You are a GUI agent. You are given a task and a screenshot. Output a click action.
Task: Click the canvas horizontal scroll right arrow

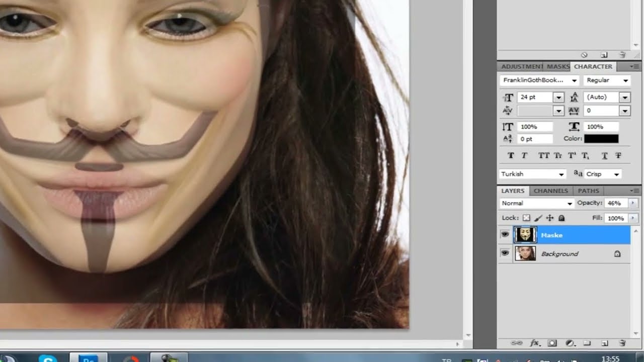coord(457,344)
